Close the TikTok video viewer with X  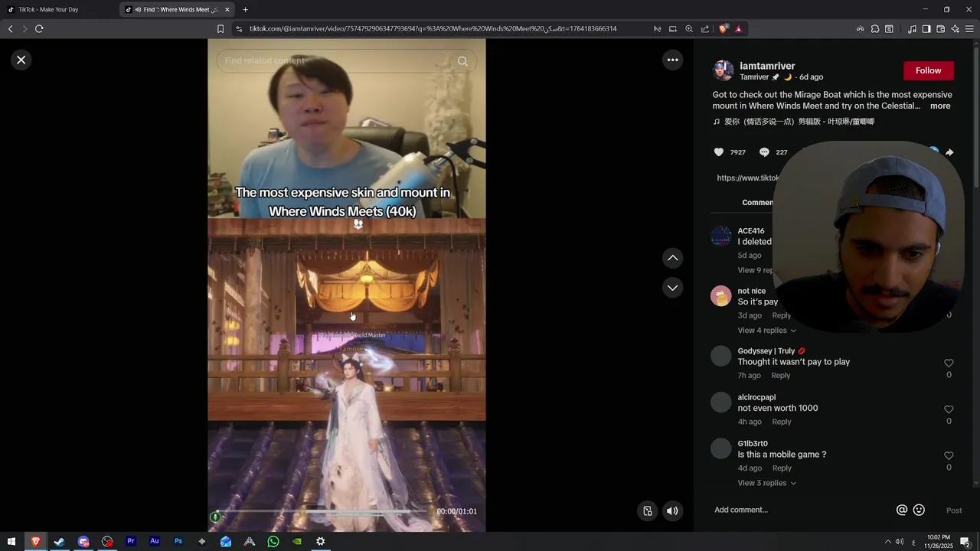click(x=21, y=60)
